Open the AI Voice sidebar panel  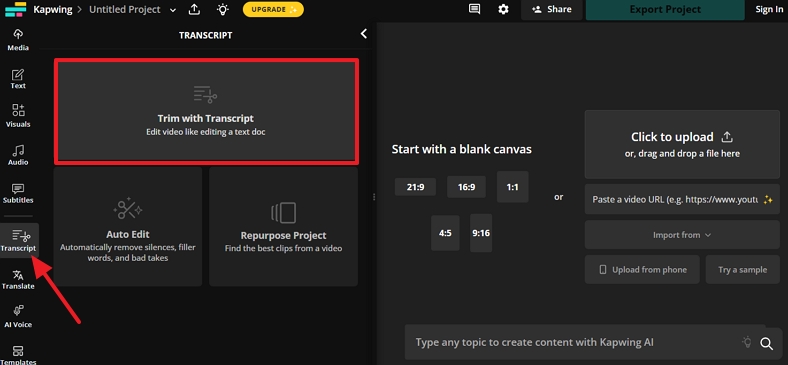coord(18,317)
